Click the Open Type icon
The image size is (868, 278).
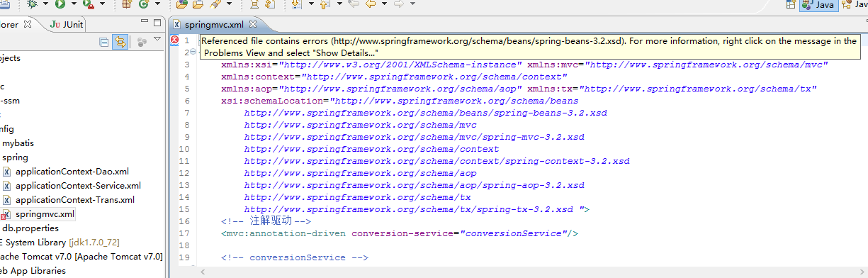[x=181, y=4]
